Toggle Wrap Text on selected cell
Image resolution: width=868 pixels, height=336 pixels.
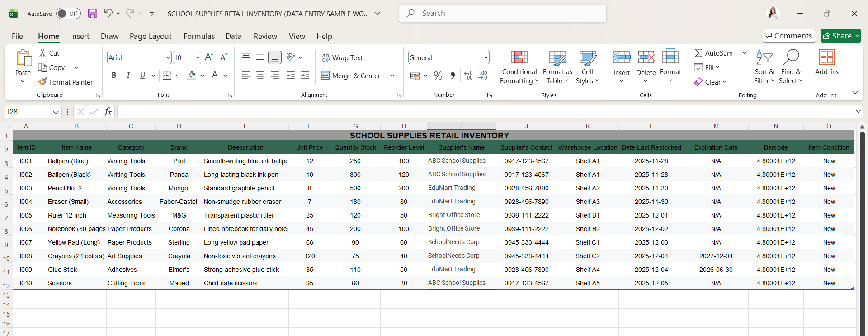point(342,57)
